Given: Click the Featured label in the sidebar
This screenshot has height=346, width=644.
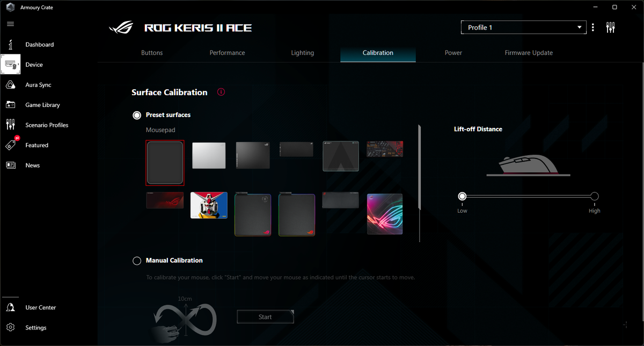Looking at the screenshot, I should coord(36,145).
